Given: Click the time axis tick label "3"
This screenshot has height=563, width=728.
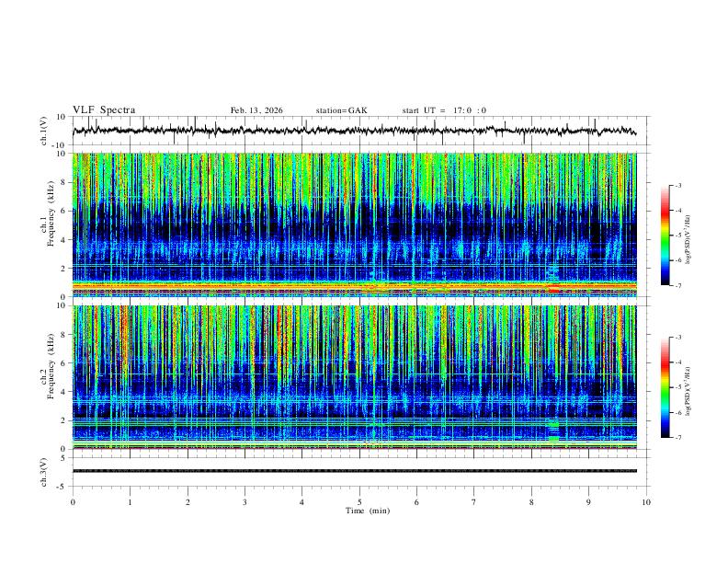Looking at the screenshot, I should tap(245, 502).
